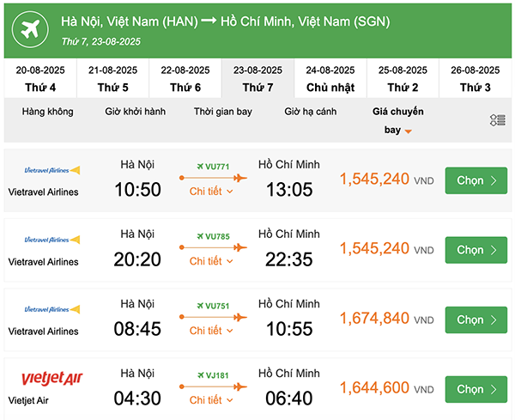
Task: Click the VU771 flight number plane icon
Action: pos(200,167)
